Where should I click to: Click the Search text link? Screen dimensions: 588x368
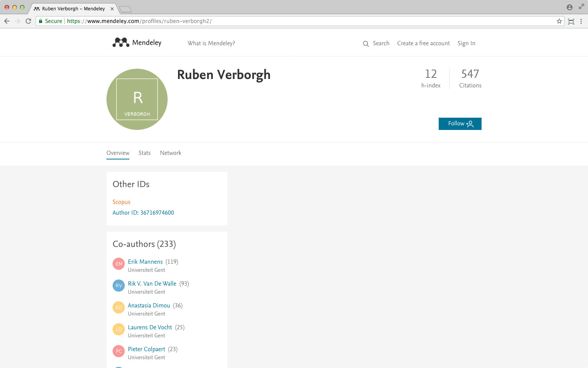click(x=381, y=43)
